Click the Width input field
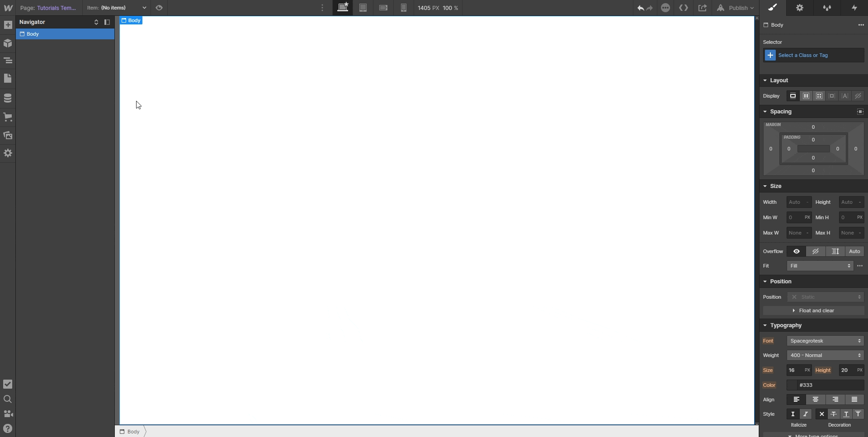This screenshot has width=868, height=437. point(799,202)
